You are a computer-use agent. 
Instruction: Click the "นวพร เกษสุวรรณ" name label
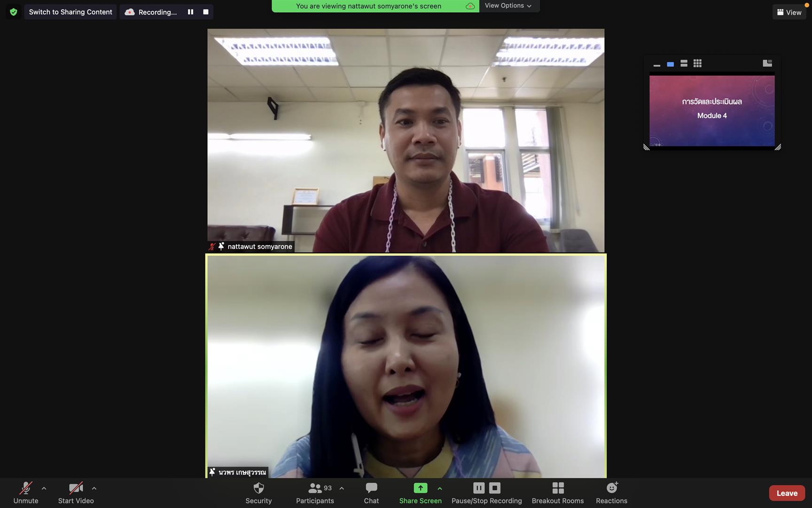[x=242, y=472]
